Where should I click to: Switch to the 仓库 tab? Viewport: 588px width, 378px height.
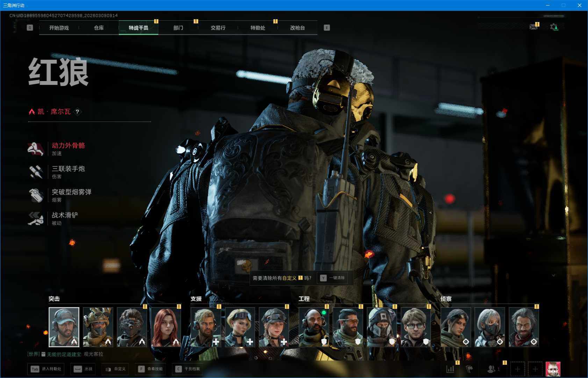pyautogui.click(x=99, y=28)
